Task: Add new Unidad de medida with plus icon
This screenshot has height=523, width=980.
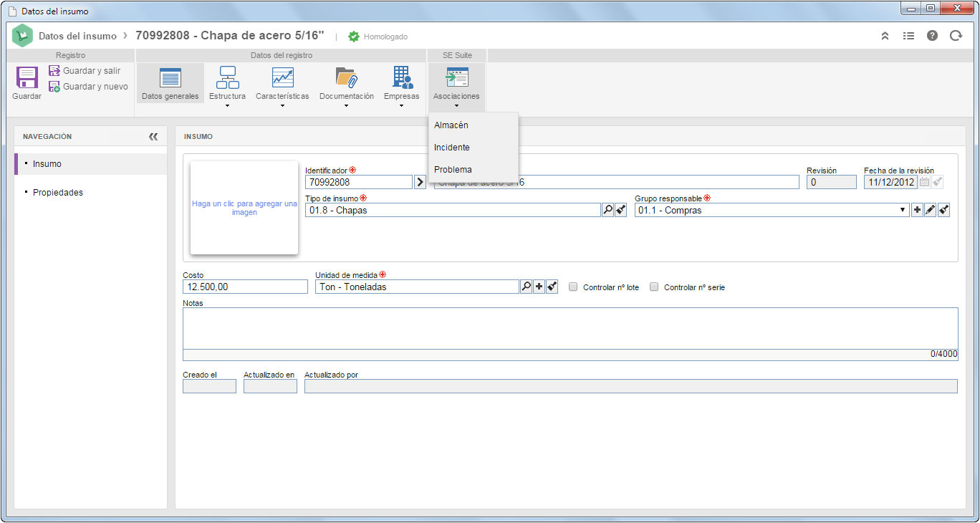Action: 539,287
